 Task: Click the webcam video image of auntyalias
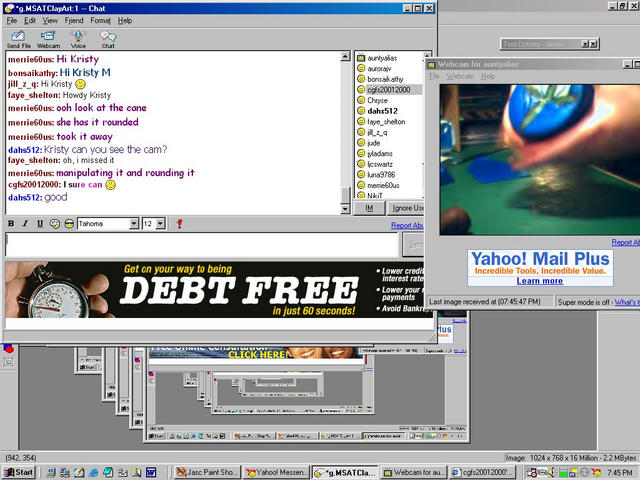[540, 160]
